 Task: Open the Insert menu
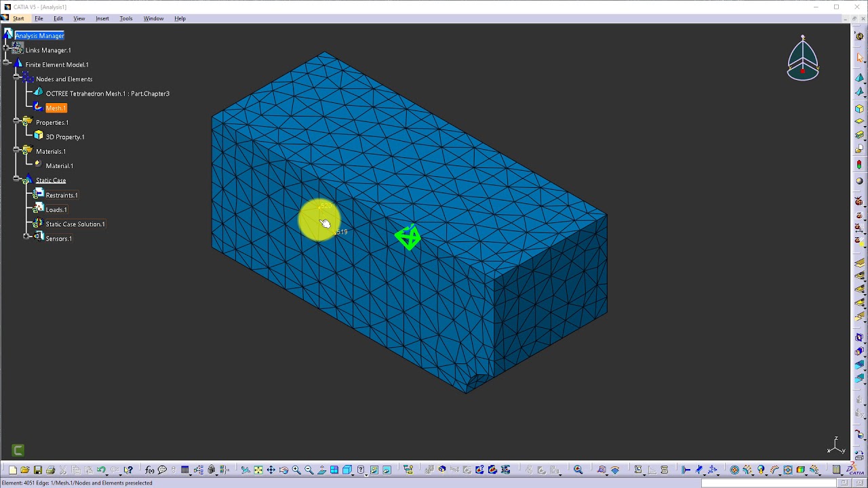[102, 18]
